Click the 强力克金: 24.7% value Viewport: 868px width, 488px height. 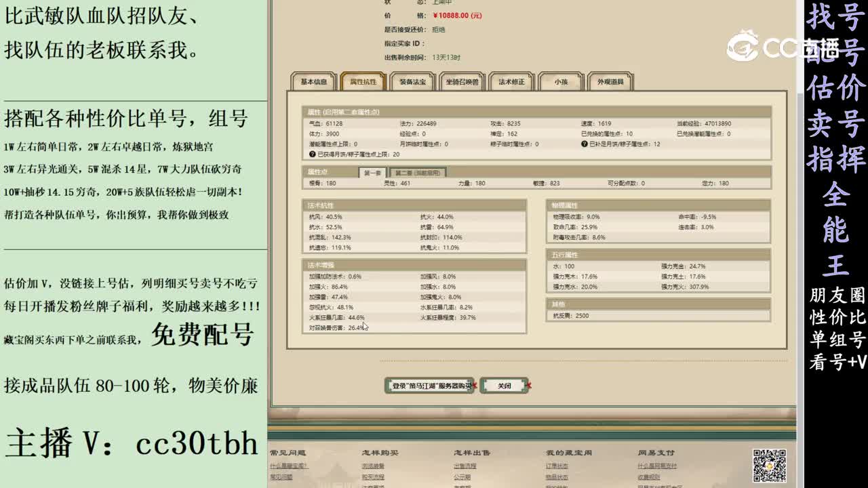pos(684,266)
